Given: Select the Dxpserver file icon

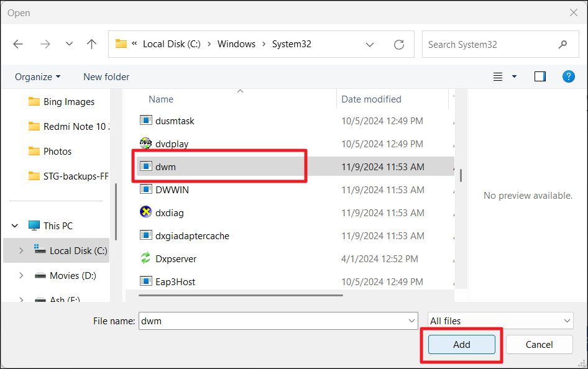Looking at the screenshot, I should (x=145, y=258).
